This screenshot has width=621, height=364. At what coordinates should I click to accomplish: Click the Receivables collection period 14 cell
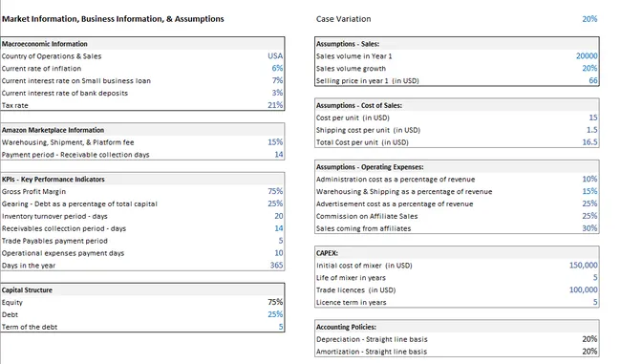click(278, 228)
